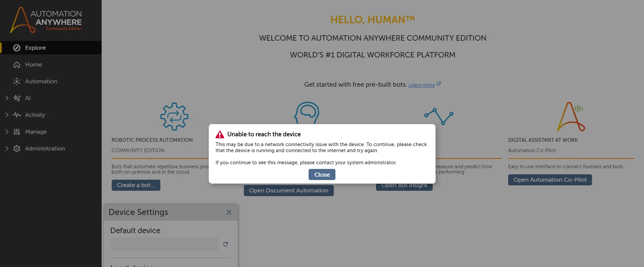Viewport: 644px width, 267px height.
Task: Click the Create a bot button
Action: point(136,185)
